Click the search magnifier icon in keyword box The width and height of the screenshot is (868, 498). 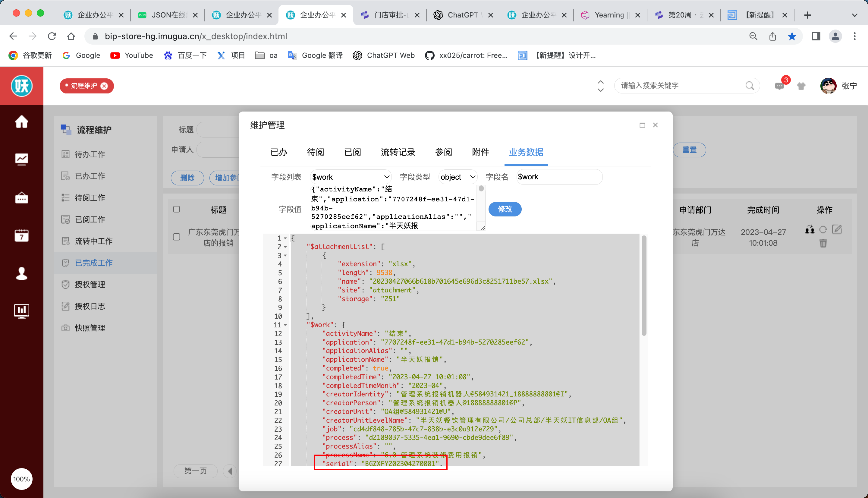749,86
